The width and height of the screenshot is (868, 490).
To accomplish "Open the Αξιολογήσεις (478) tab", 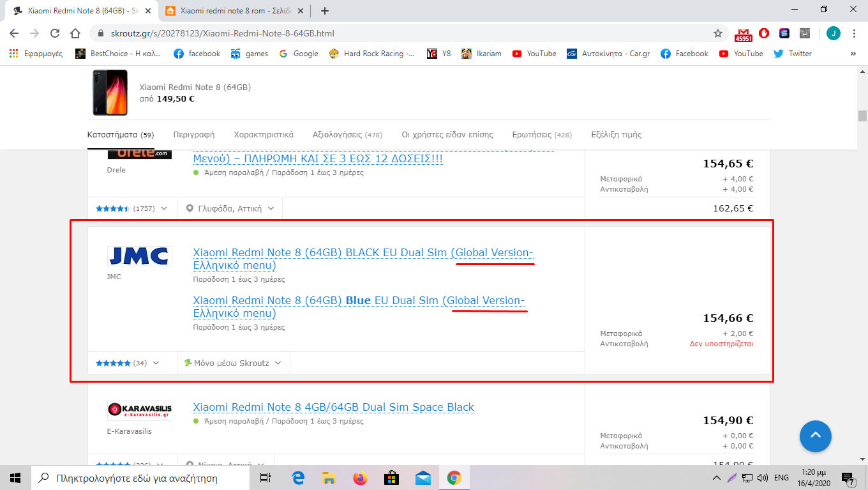I will (x=347, y=135).
